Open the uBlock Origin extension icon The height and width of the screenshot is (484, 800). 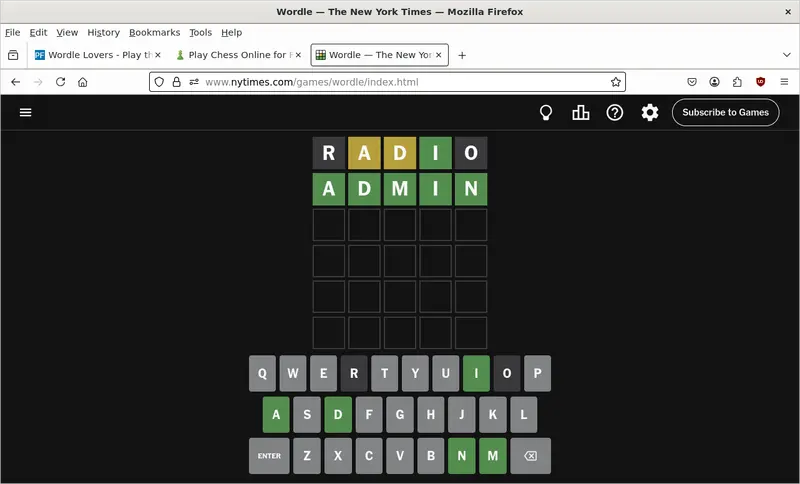(760, 82)
